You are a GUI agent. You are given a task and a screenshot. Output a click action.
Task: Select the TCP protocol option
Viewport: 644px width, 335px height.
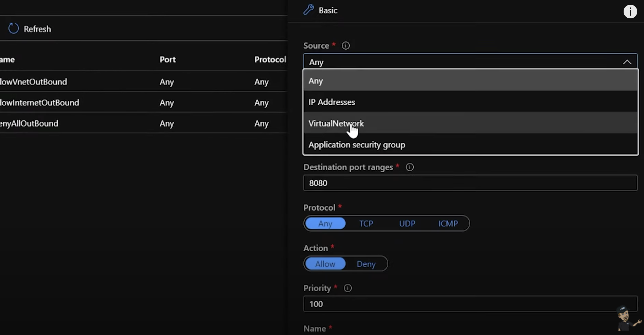[x=366, y=224]
